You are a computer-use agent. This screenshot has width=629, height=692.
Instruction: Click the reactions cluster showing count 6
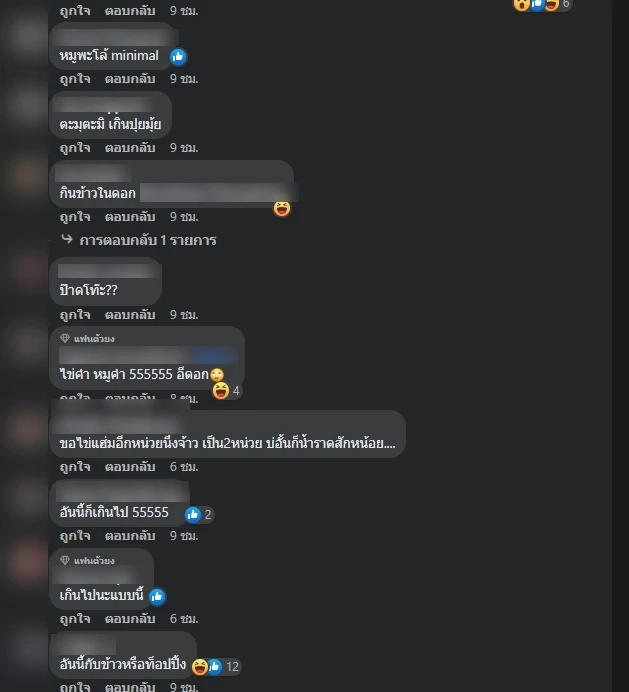click(542, 4)
